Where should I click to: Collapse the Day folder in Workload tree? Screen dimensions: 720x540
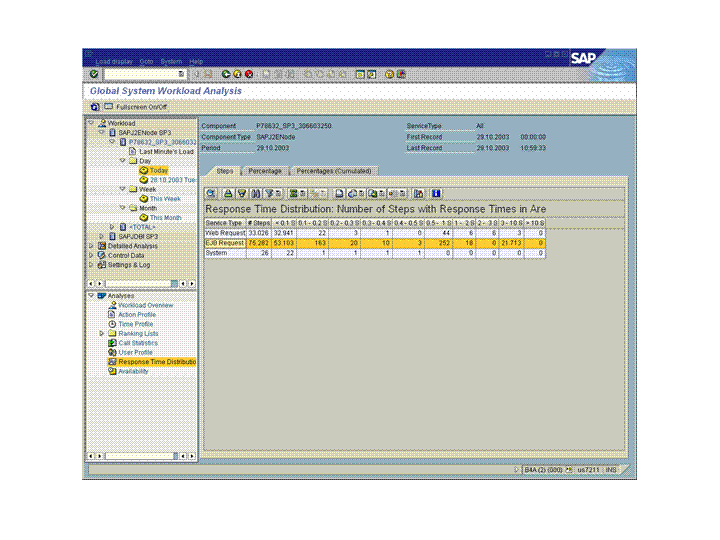click(122, 160)
